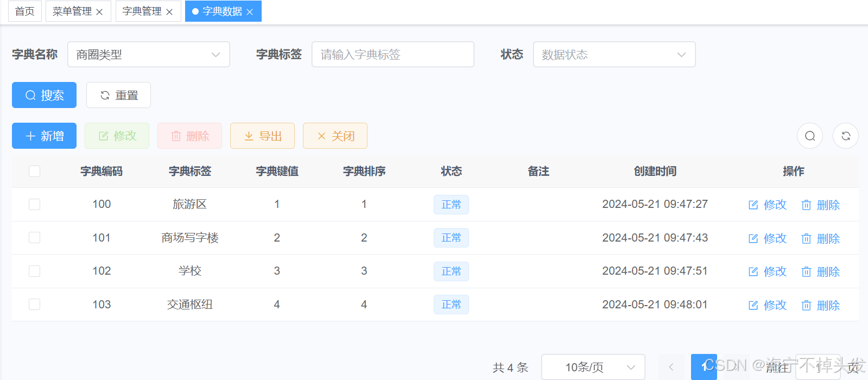Image resolution: width=868 pixels, height=380 pixels.
Task: Switch to the 首页 tab
Action: (25, 11)
